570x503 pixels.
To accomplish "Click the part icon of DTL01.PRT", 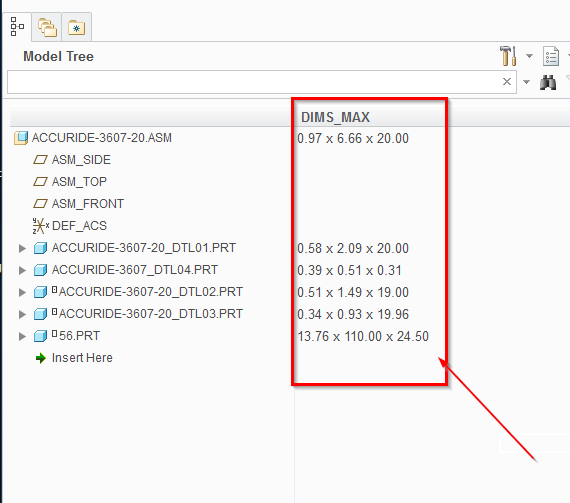I will click(40, 248).
